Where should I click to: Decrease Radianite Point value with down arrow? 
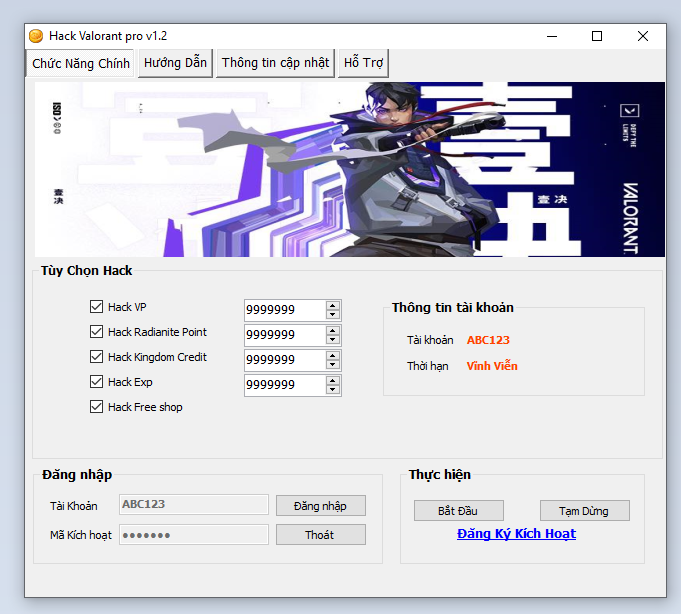[333, 340]
